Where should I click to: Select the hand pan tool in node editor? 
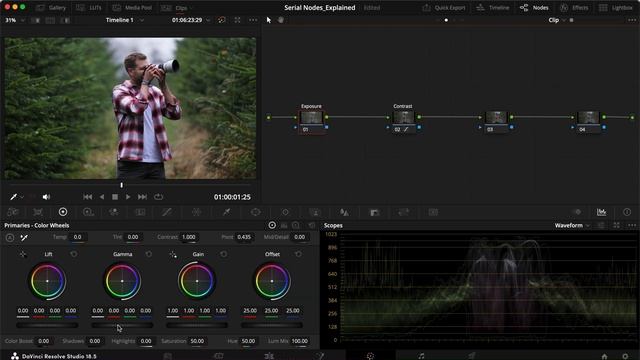pyautogui.click(x=281, y=20)
